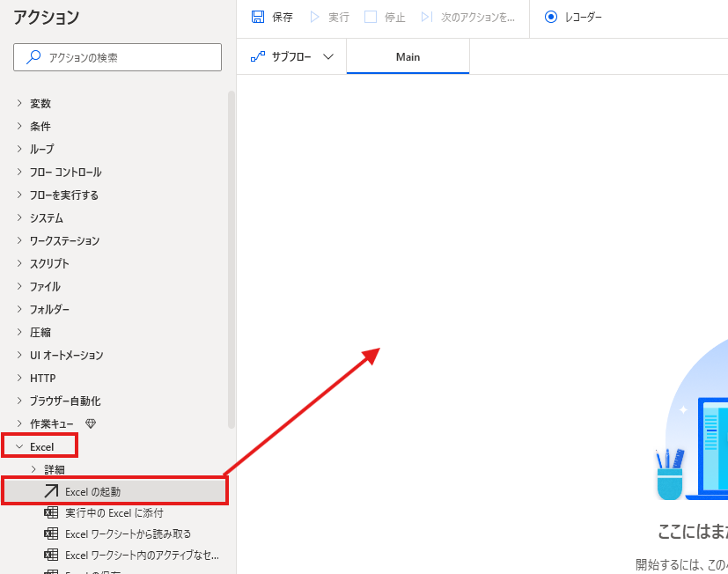Click the アクション panel heading
Viewport: 728px width, 574px height.
point(46,18)
